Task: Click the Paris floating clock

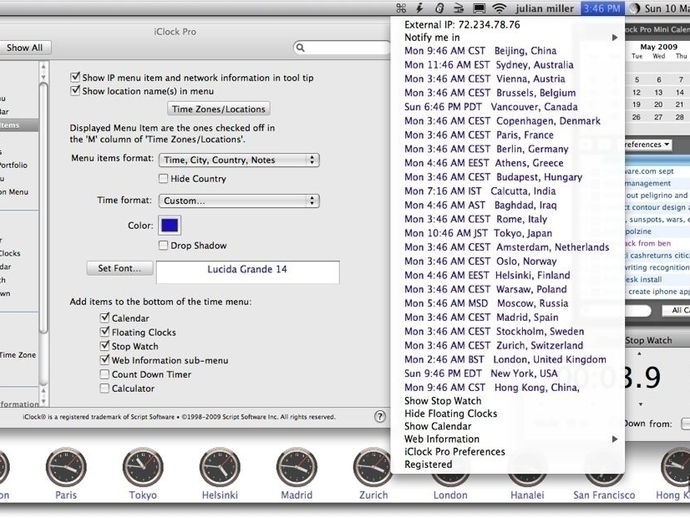Action: click(x=66, y=467)
